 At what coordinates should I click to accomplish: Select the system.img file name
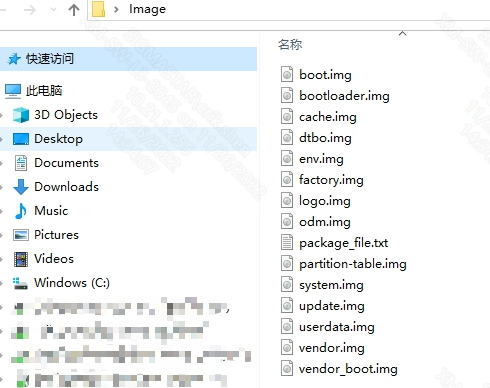(x=331, y=285)
